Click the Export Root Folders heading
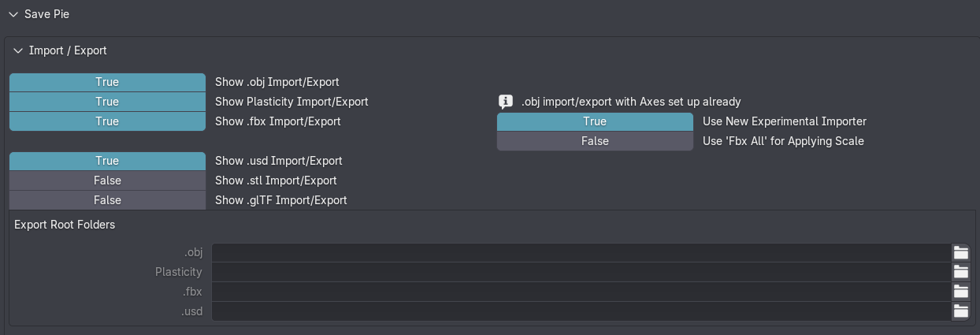The width and height of the screenshot is (980, 335). point(65,225)
